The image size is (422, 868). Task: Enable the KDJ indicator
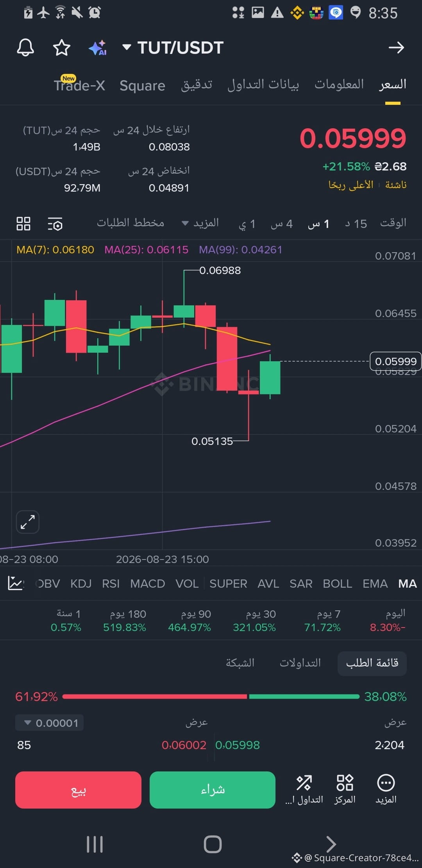pyautogui.click(x=81, y=584)
